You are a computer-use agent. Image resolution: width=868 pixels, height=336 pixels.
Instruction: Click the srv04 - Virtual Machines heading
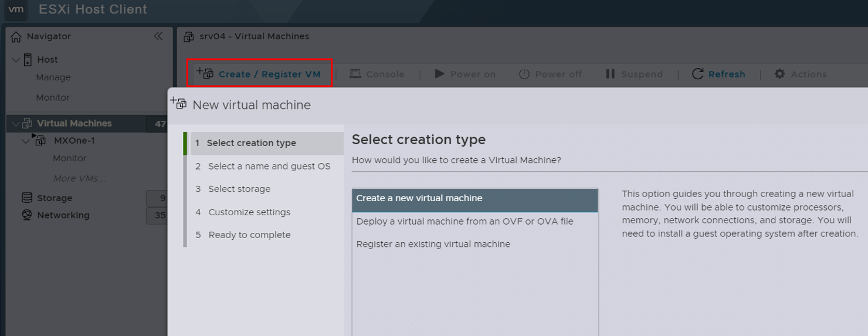tap(255, 36)
